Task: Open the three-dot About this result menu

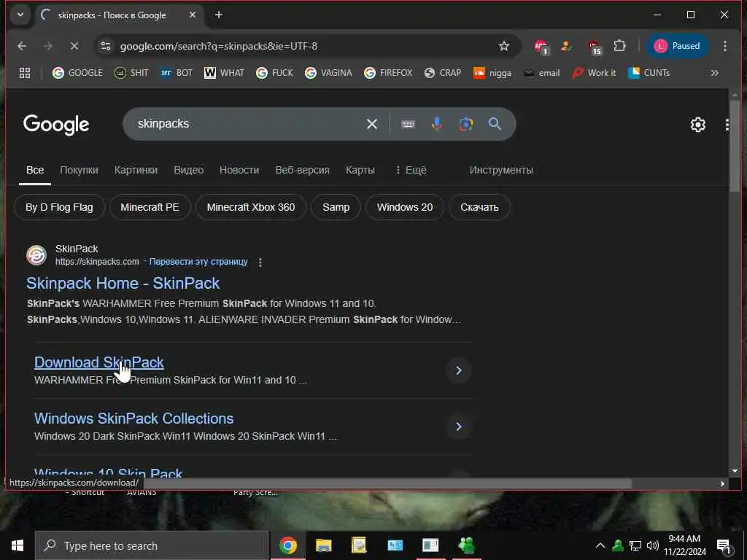Action: click(x=260, y=262)
